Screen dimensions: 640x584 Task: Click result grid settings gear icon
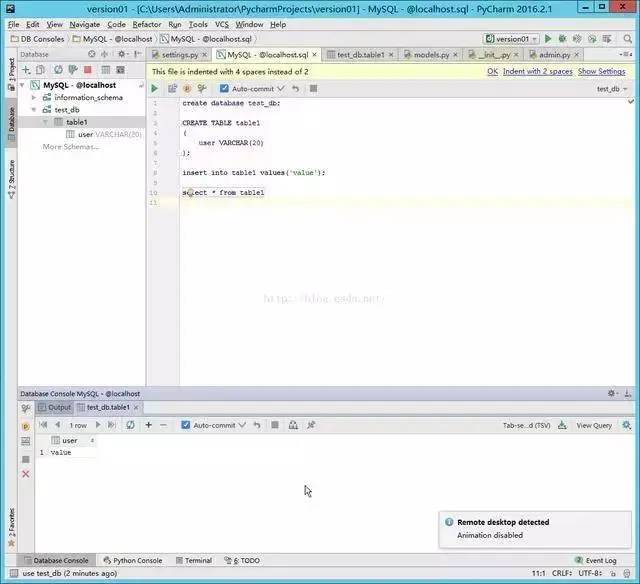627,425
